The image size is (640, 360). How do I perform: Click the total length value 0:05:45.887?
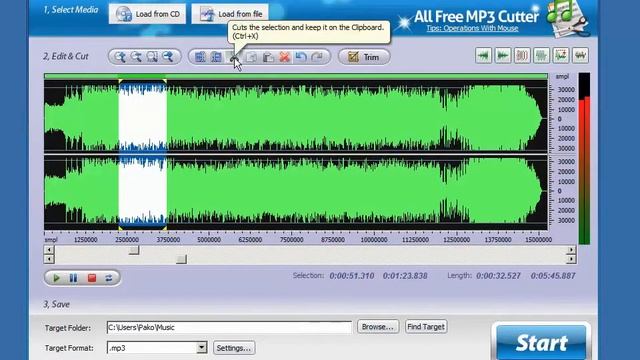click(553, 276)
